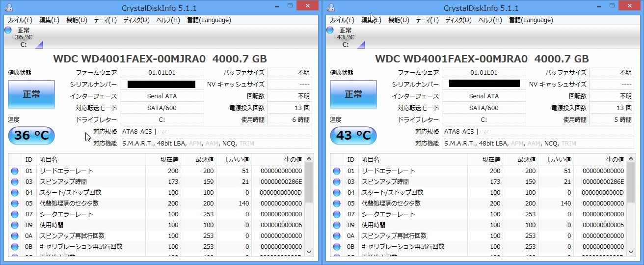Open テーマ(T) menu in left window
Viewport: 644px width, 265px height.
105,20
